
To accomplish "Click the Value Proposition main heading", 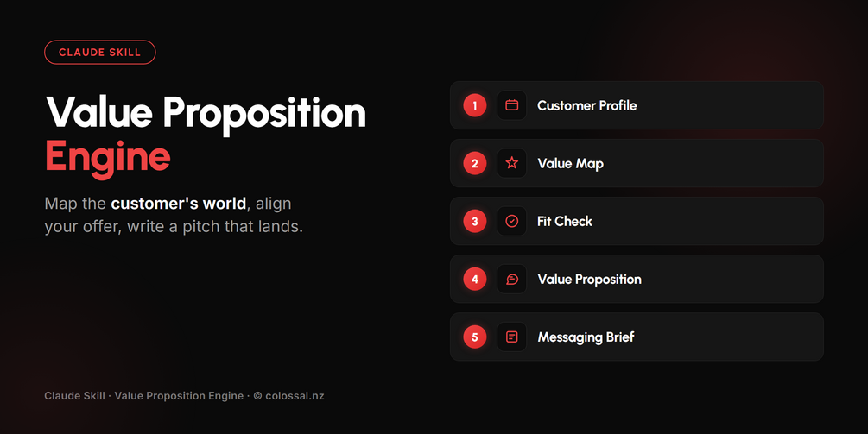I will [x=206, y=114].
